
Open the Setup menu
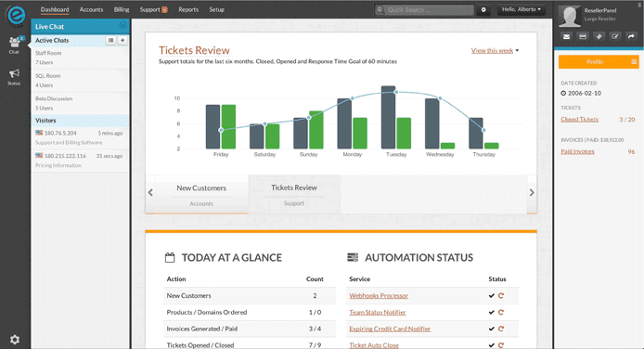(216, 9)
